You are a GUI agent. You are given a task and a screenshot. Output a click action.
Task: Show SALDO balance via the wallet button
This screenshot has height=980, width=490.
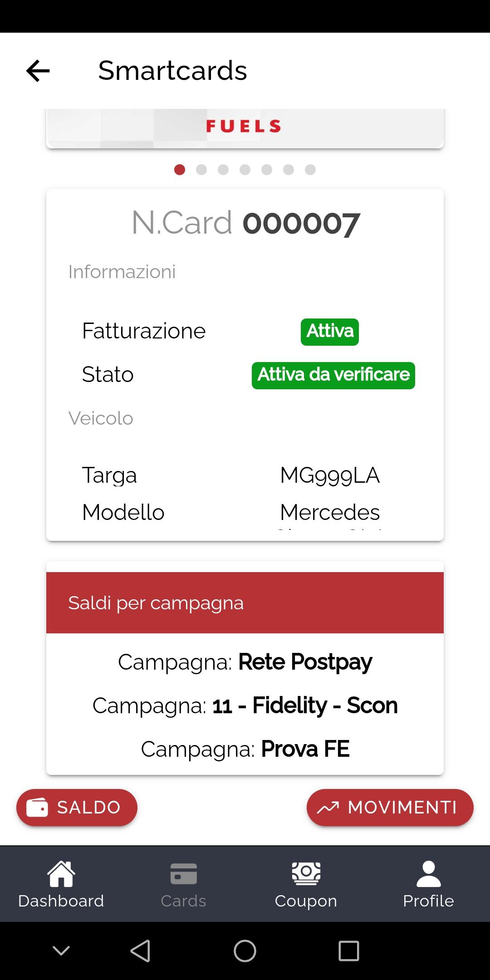click(x=77, y=807)
